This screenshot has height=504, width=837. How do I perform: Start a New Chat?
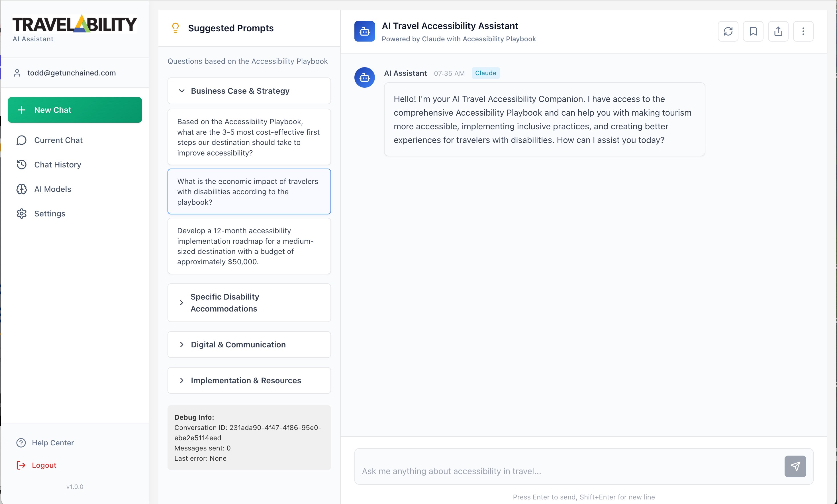click(x=75, y=110)
